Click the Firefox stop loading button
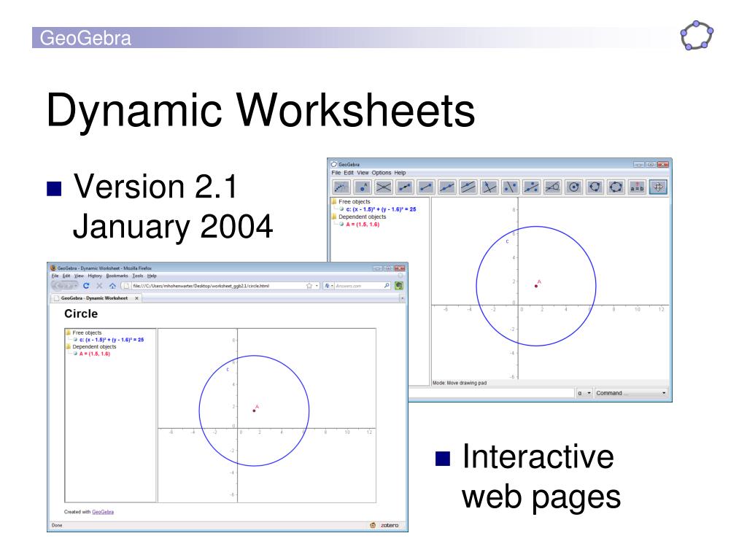Image resolution: width=747 pixels, height=560 pixels. click(99, 286)
